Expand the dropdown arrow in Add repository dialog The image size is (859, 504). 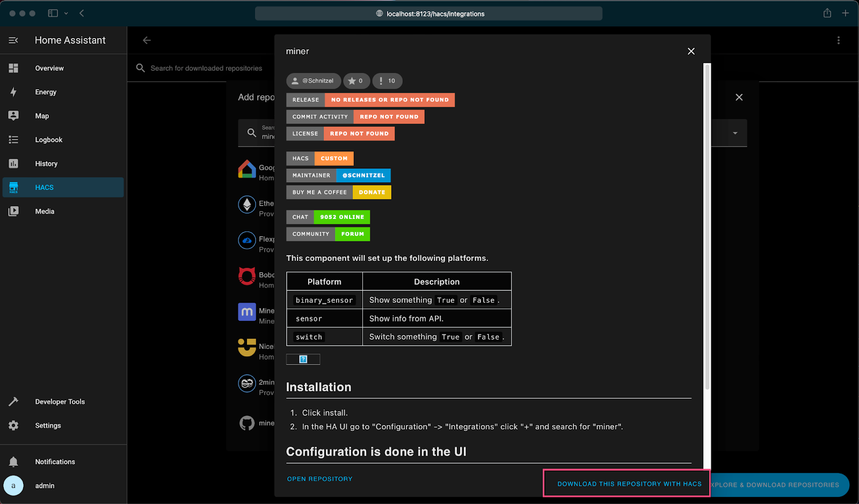[x=735, y=133]
